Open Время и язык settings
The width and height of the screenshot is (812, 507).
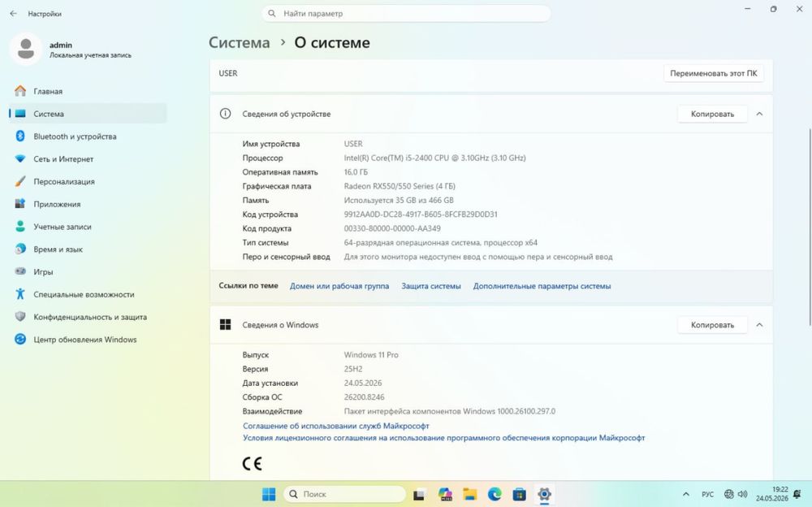88,249
